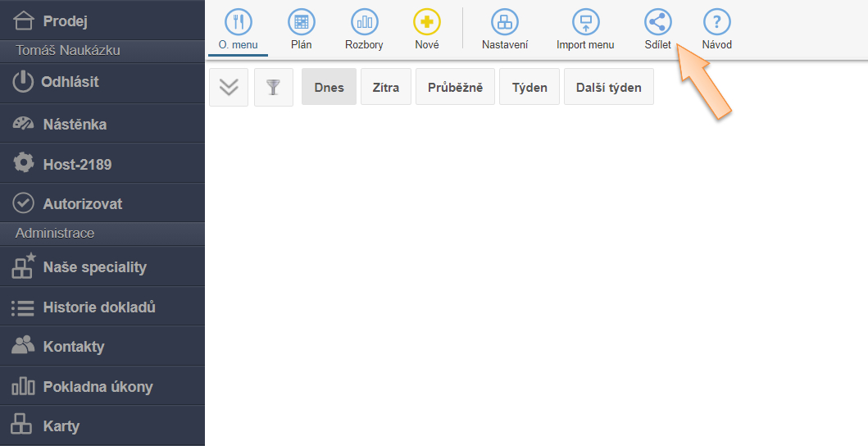Click Odhlásit to log out
Viewport: 868px width, 446px height.
click(x=70, y=82)
